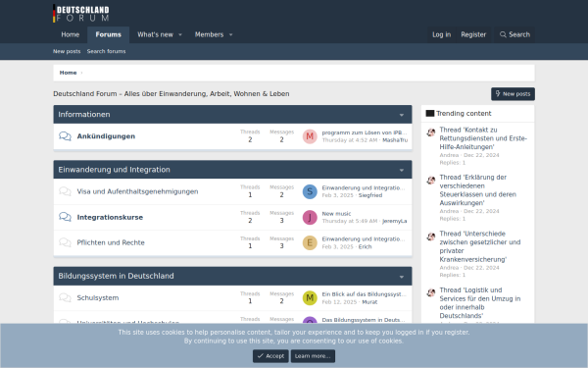
Task: Open JeremyLa's pink J avatar
Action: [310, 218]
